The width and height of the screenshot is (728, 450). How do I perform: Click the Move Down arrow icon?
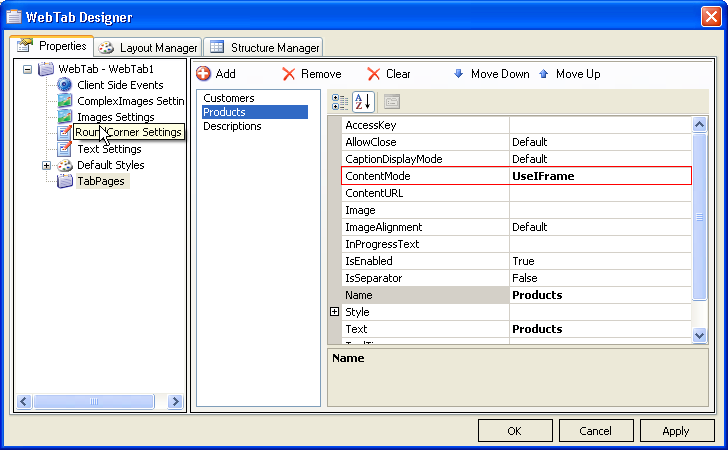point(459,74)
